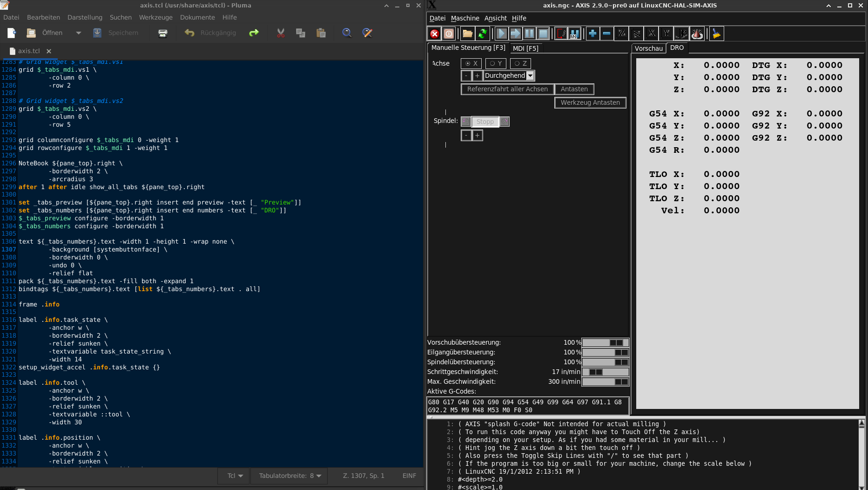This screenshot has width=868, height=490.
Task: Clear the live plot with the brush icon
Action: point(716,33)
